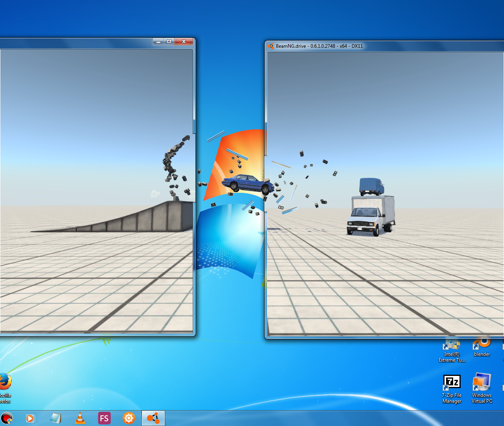Viewport: 504px width, 426px height.
Task: Minimize the left game window
Action: (x=158, y=41)
